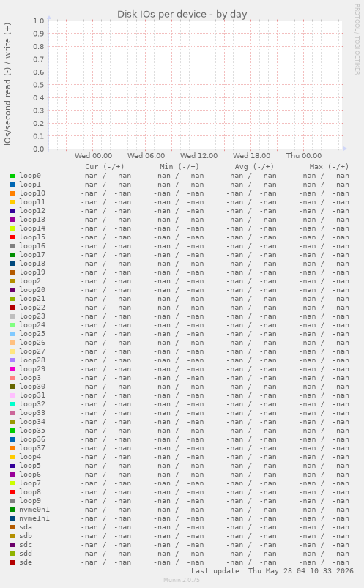
Task: Click the loop2 device label
Action: tap(30, 281)
